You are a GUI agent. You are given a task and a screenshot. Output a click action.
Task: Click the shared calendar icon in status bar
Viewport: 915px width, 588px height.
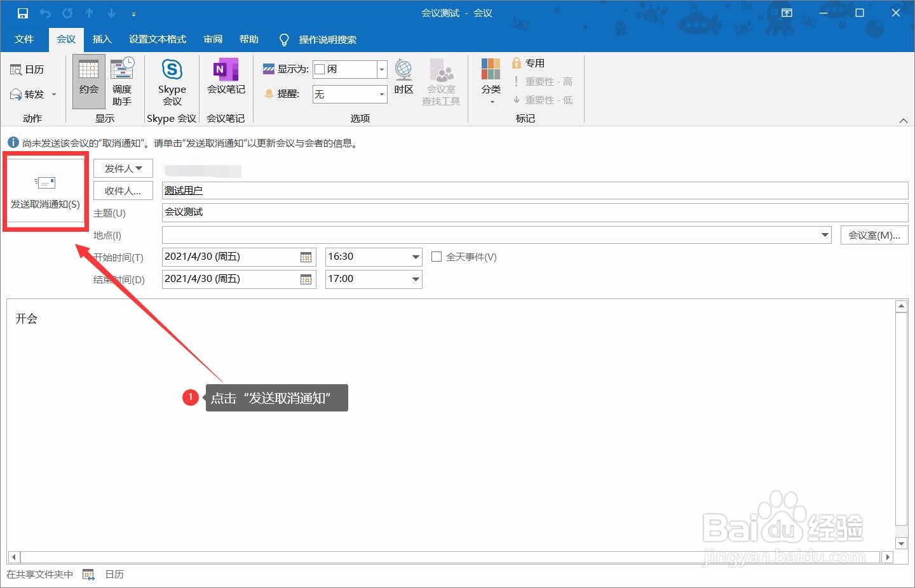coord(88,575)
